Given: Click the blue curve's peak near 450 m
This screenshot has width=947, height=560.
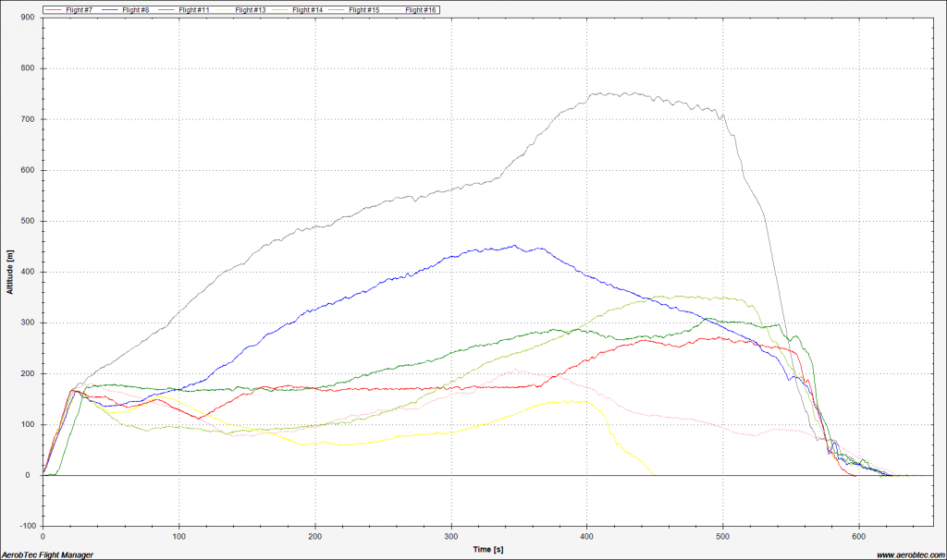Looking at the screenshot, I should tap(514, 246).
